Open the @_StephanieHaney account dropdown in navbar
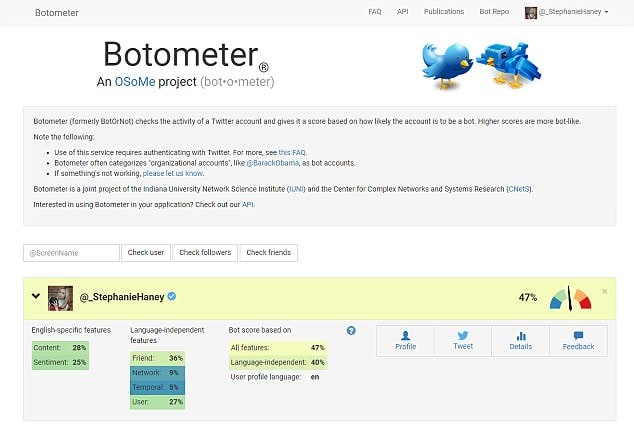This screenshot has width=634, height=433. pyautogui.click(x=566, y=12)
